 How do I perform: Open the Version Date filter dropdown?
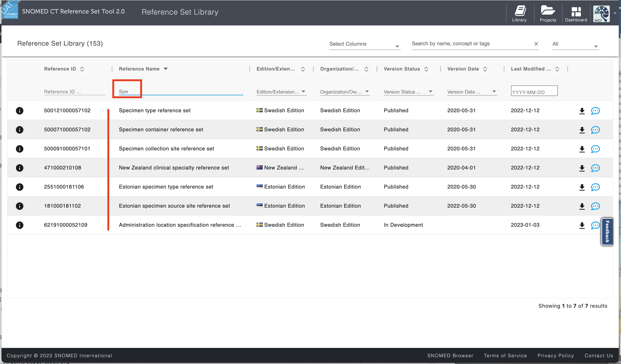(472, 92)
